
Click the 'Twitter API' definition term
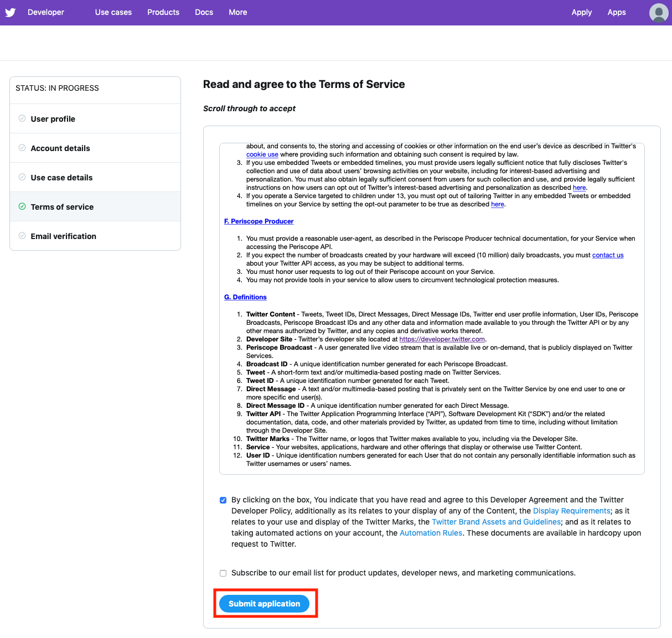(x=263, y=414)
